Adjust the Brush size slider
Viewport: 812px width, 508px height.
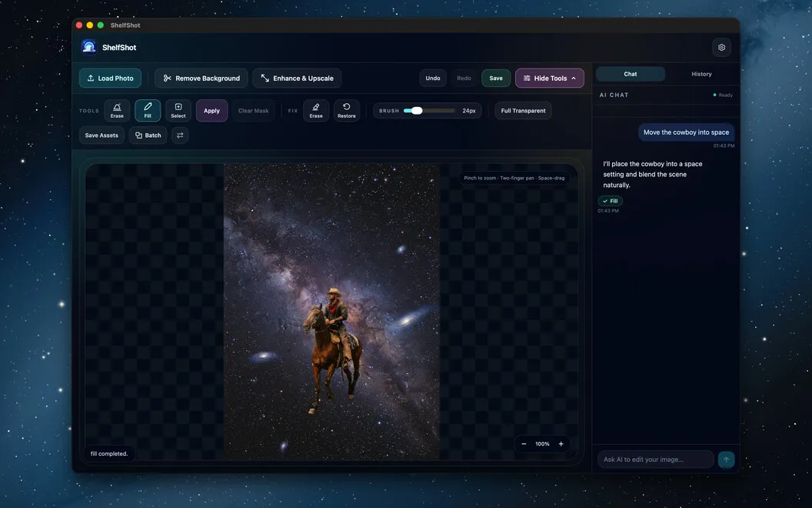(x=429, y=110)
